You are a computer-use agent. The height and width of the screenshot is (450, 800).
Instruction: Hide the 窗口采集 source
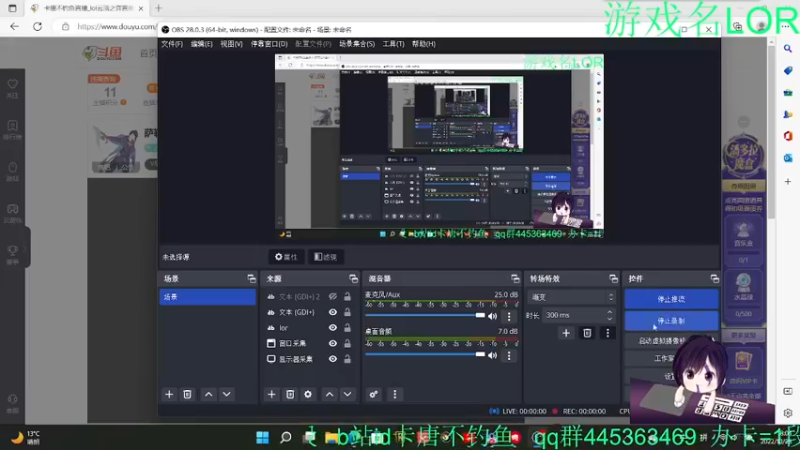point(333,343)
